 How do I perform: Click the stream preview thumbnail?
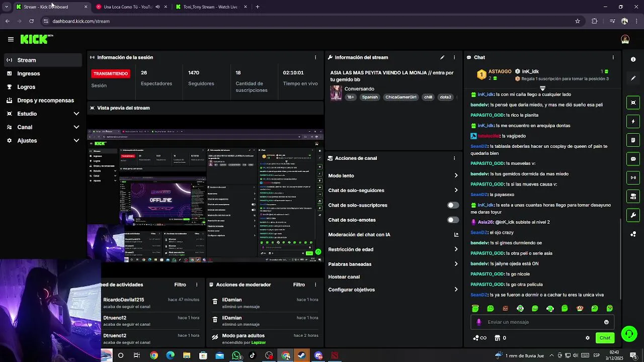click(x=205, y=196)
